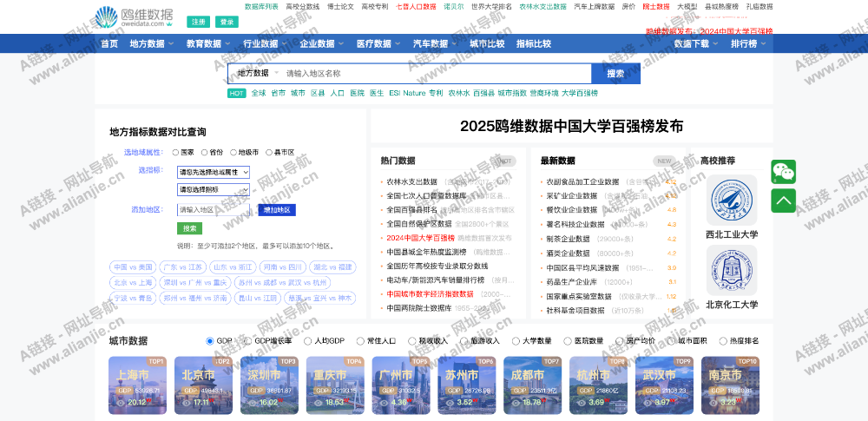Click the 西北工业大学 university emblem
Screen dimensions: 868x421
click(732, 200)
